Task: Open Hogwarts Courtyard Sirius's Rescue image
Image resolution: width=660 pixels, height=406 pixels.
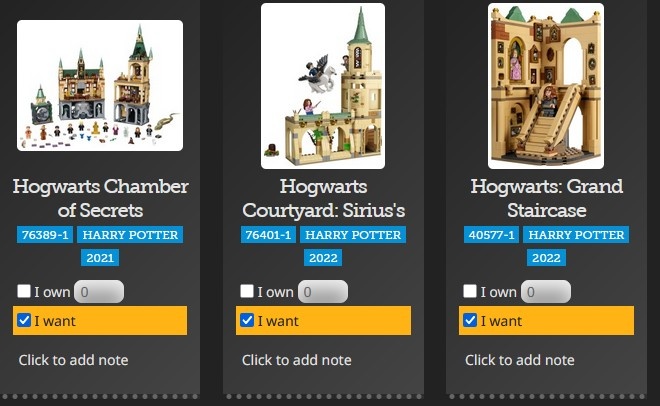Action: click(x=323, y=86)
